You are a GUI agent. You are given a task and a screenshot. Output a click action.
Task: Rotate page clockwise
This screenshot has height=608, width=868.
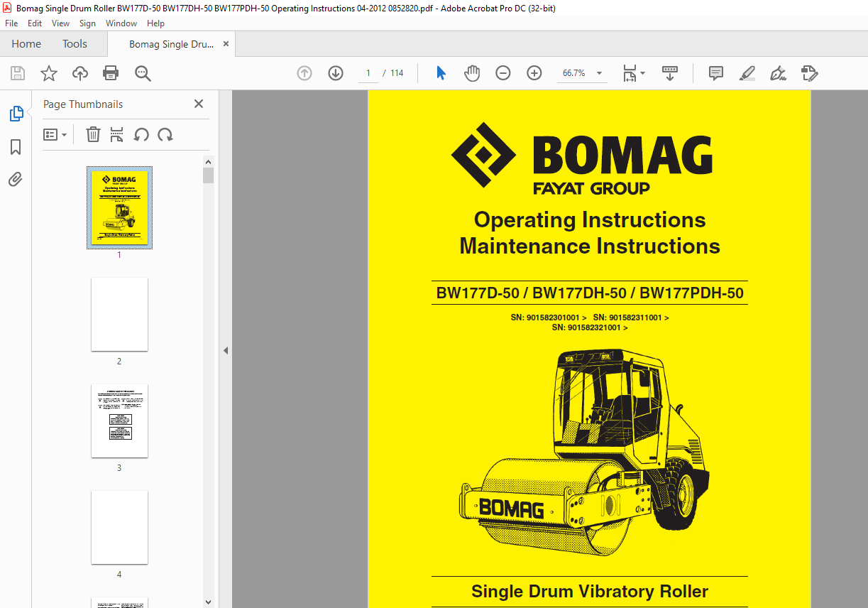[165, 134]
